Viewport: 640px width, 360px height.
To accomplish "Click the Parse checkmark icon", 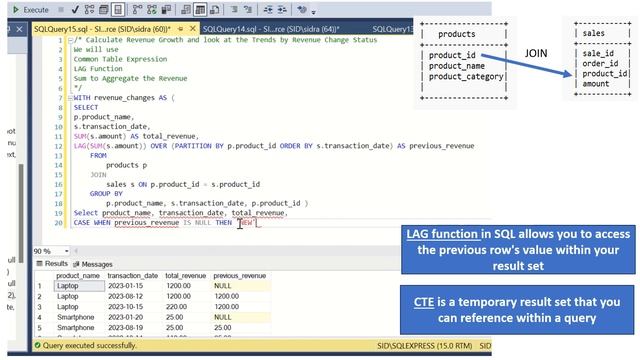I will coord(75,9).
